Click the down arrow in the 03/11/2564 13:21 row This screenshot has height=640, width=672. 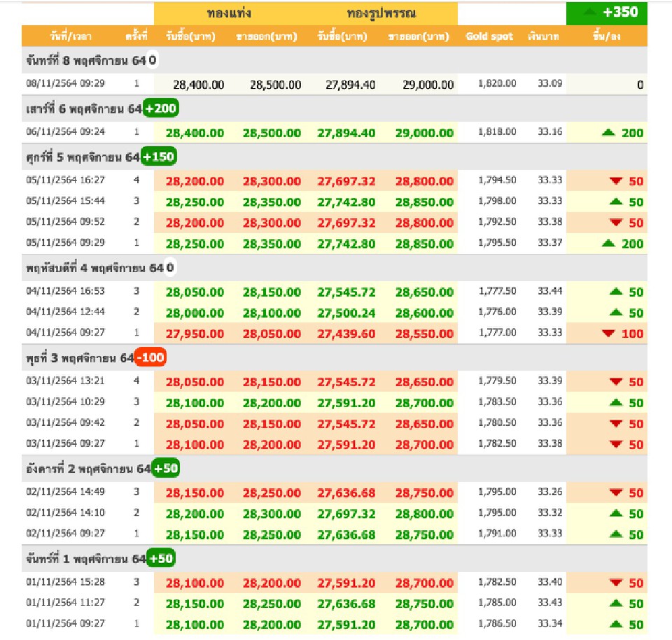pyautogui.click(x=616, y=382)
